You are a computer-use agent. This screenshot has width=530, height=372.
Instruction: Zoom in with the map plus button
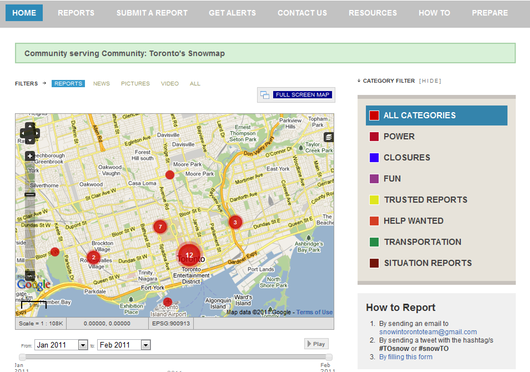pyautogui.click(x=30, y=156)
